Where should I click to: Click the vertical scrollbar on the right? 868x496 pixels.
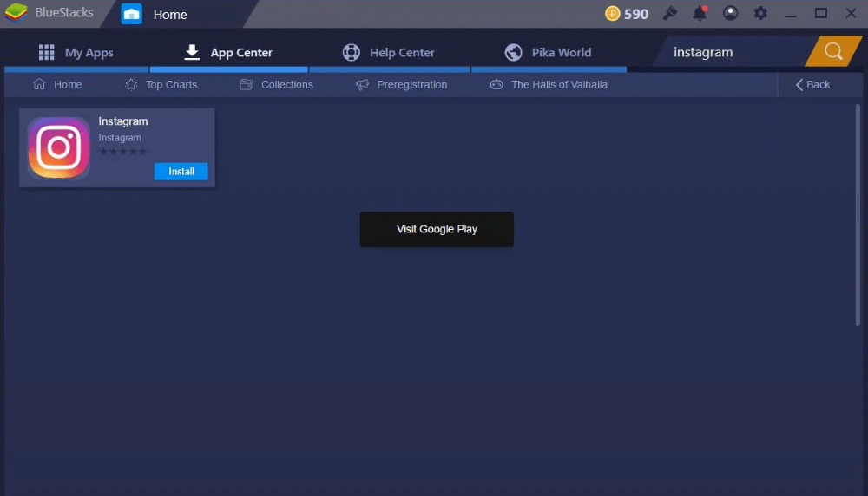click(x=858, y=215)
